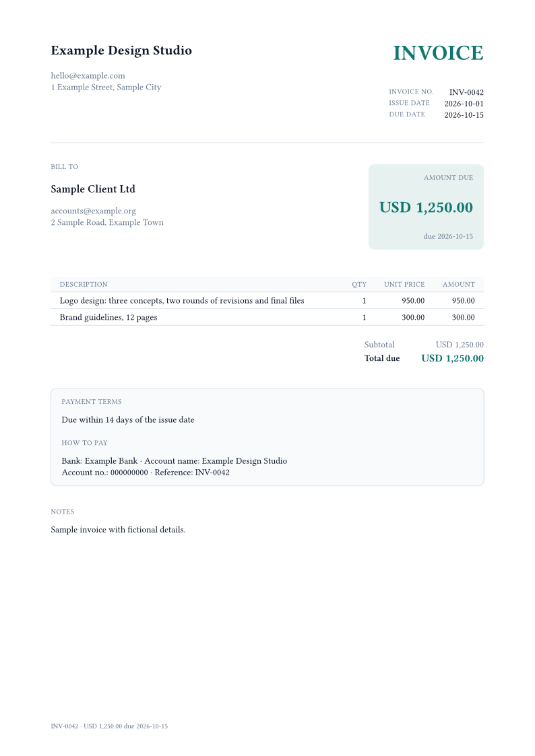Click the quantity 1 in the Brand guidelines row

(365, 318)
